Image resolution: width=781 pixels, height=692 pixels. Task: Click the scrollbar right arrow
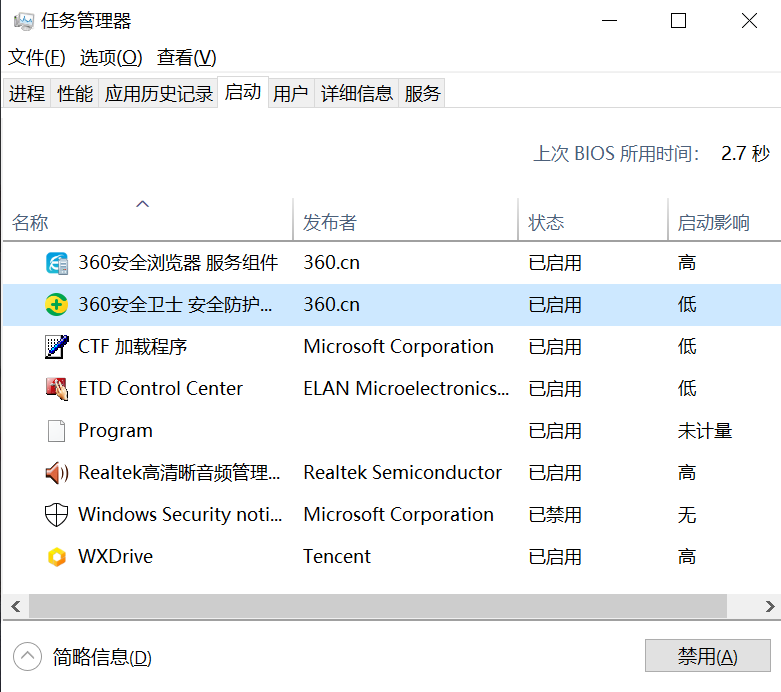point(771,606)
